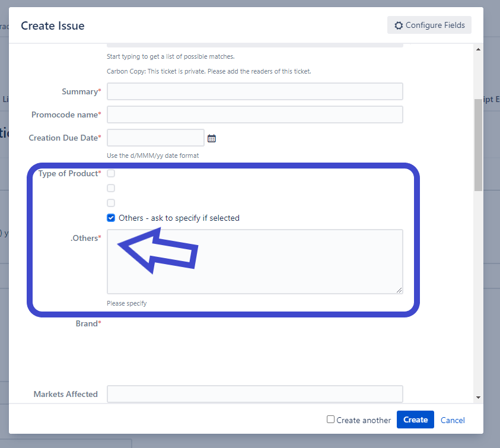The width and height of the screenshot is (500, 448).
Task: Click the dialog scrollbar down arrow
Action: [x=478, y=397]
